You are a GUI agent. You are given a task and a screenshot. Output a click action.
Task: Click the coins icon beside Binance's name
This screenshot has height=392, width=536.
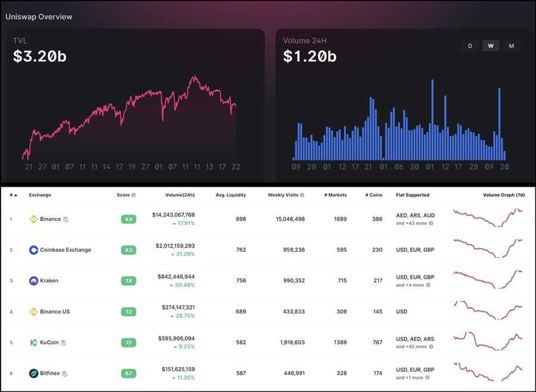point(66,219)
